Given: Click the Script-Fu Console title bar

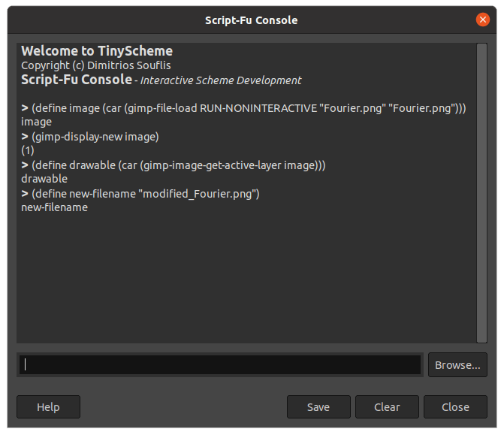Looking at the screenshot, I should pyautogui.click(x=252, y=20).
